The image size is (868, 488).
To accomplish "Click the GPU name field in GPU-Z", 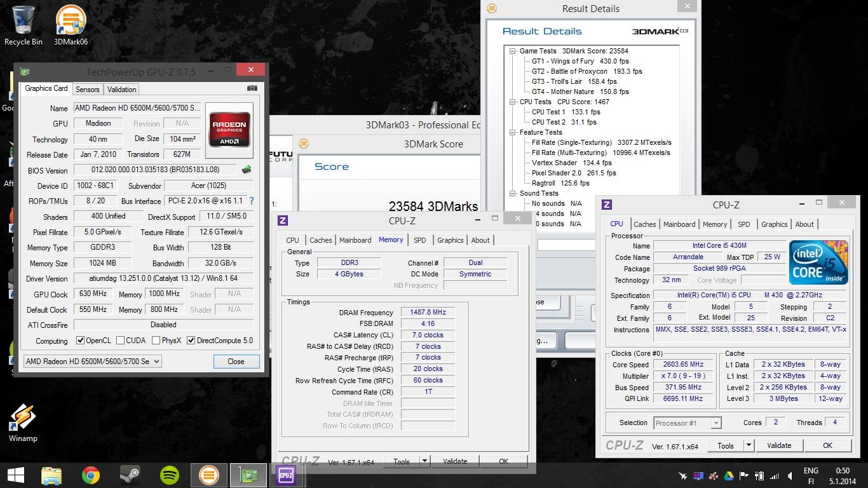I will click(137, 108).
